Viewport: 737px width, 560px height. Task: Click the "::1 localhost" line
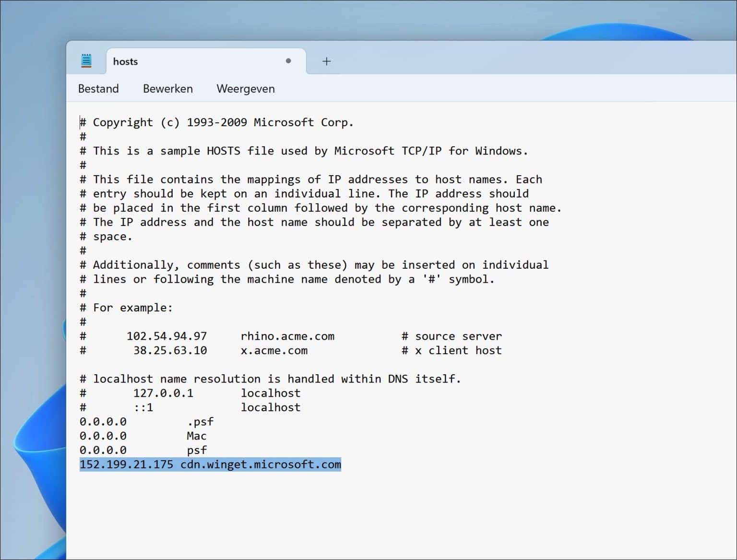tap(192, 407)
